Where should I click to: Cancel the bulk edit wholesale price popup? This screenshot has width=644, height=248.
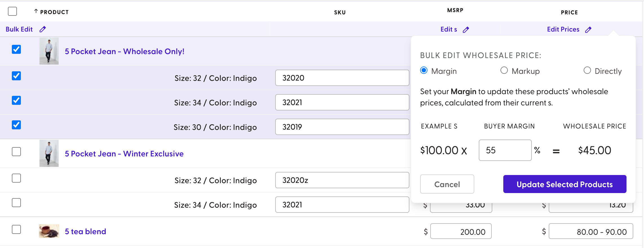pyautogui.click(x=447, y=184)
